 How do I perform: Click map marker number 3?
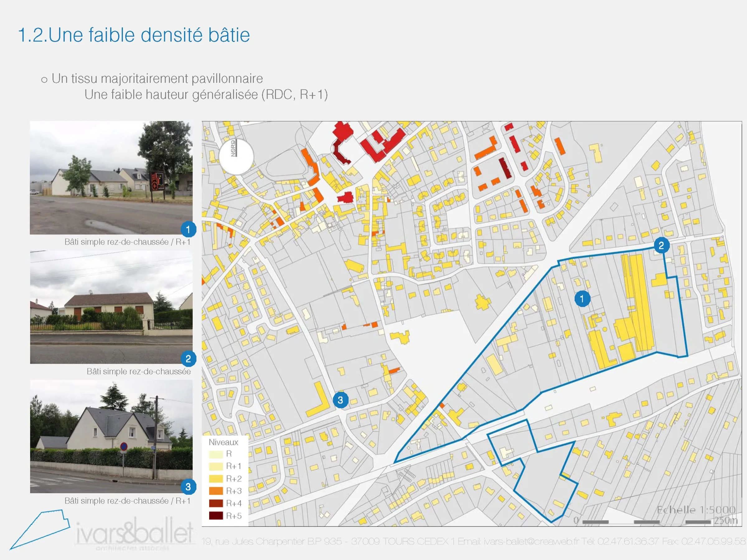341,400
